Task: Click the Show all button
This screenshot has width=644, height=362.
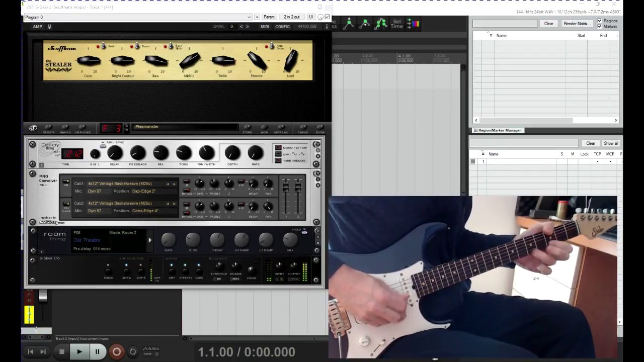Action: coord(611,143)
